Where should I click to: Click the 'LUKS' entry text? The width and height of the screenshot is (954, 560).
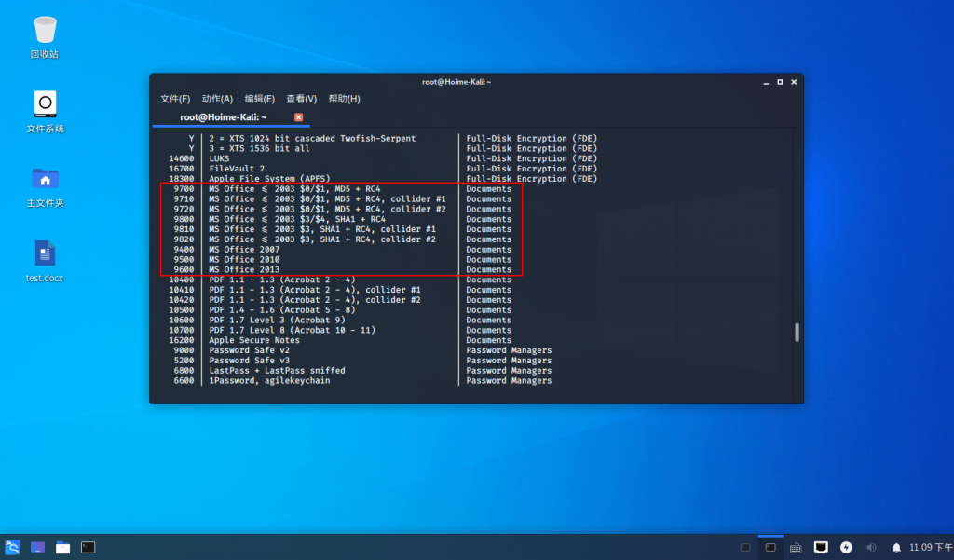tap(219, 158)
